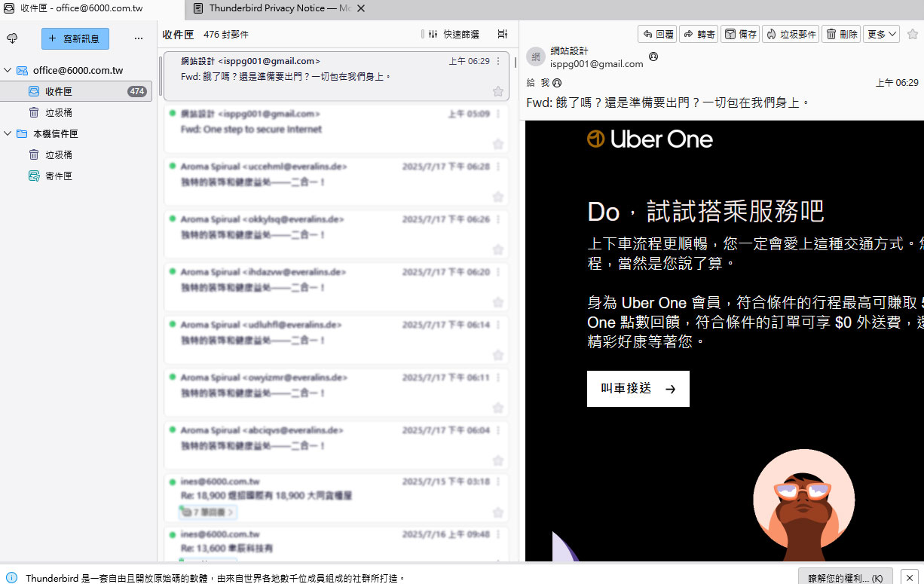The image size is (924, 584).
Task: Delete the open message with 刪除
Action: click(842, 34)
